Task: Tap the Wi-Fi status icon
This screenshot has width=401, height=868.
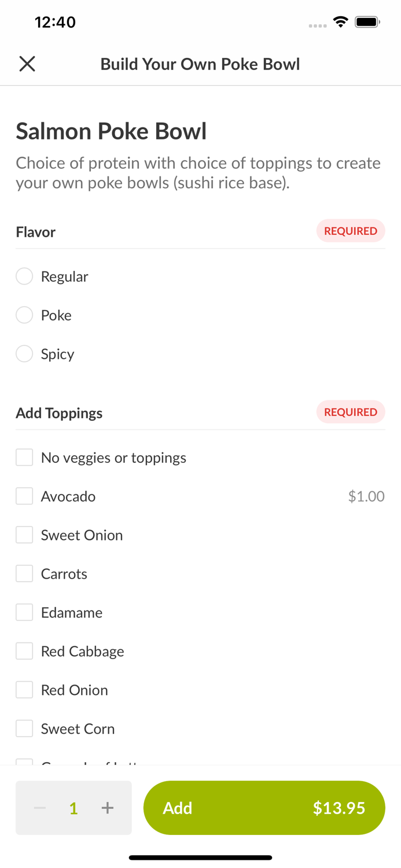Action: coord(340,21)
